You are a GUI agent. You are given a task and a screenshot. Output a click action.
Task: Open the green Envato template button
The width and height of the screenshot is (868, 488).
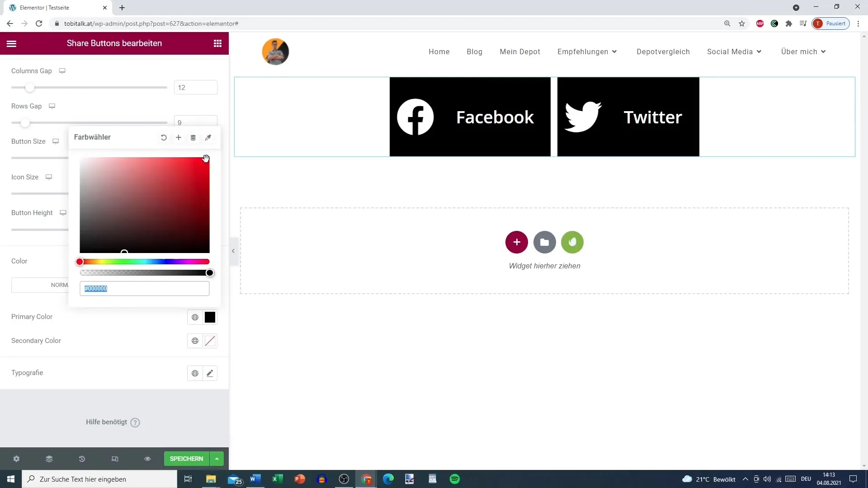[572, 242]
